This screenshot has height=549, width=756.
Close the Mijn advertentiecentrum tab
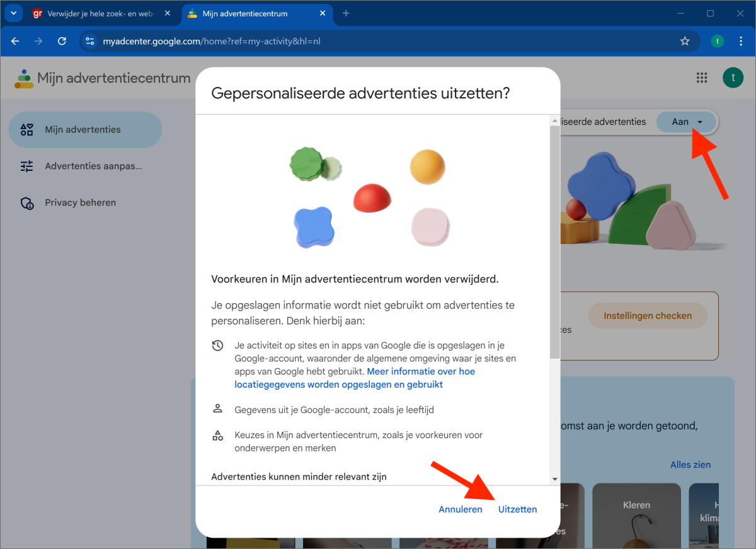[x=323, y=13]
